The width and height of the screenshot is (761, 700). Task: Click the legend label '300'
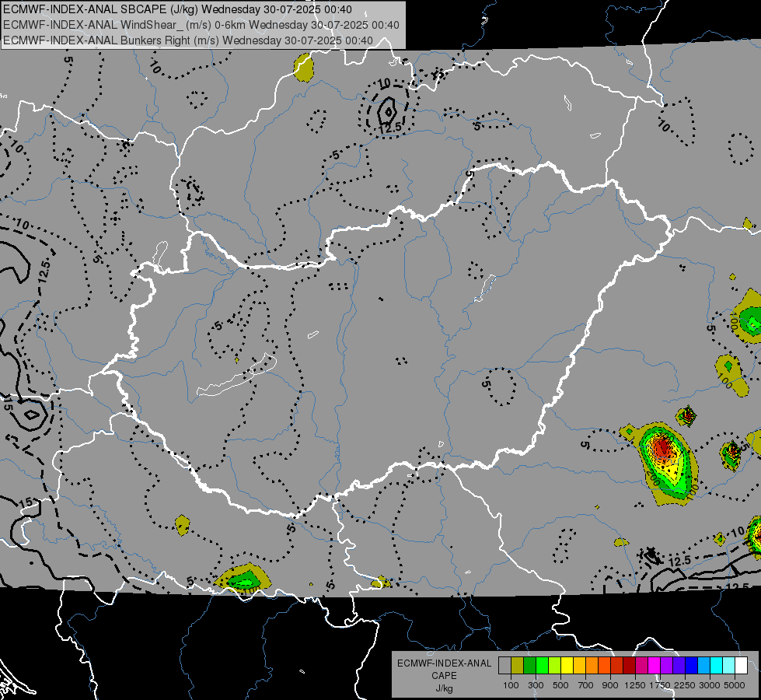coord(536,685)
